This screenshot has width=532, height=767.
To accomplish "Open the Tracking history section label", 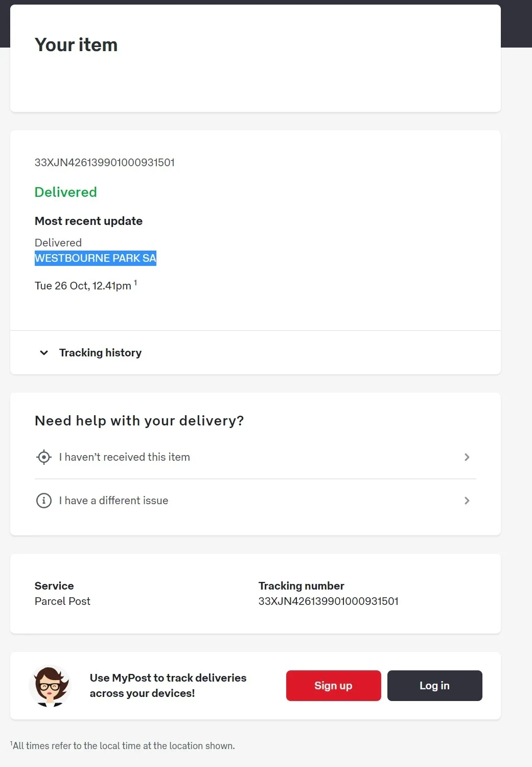I will [100, 353].
